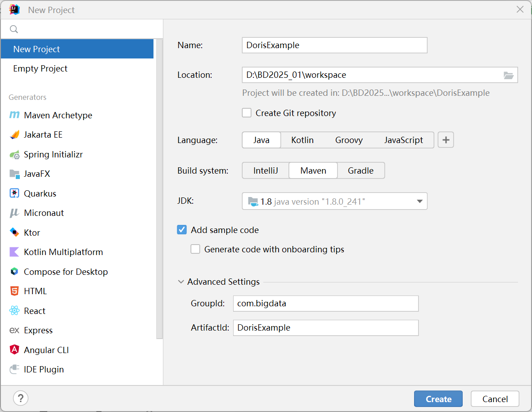
Task: Click the Create button
Action: [438, 399]
